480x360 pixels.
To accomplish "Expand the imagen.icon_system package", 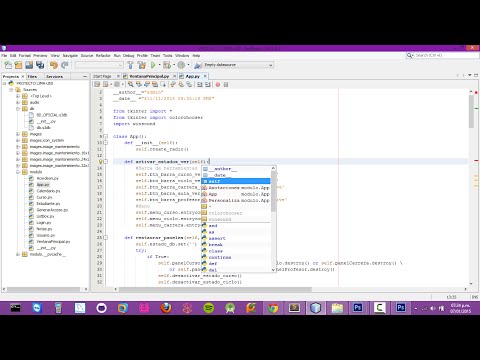I will point(18,140).
